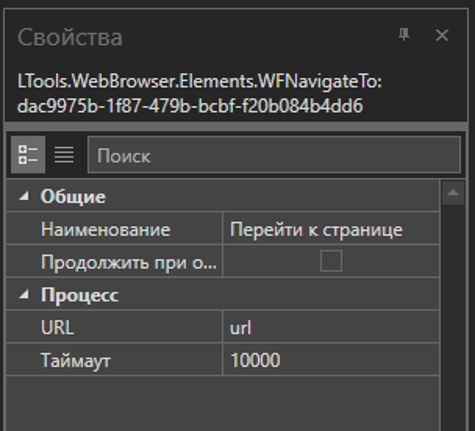The width and height of the screenshot is (475, 431).
Task: Click the Свойства panel title
Action: (70, 37)
